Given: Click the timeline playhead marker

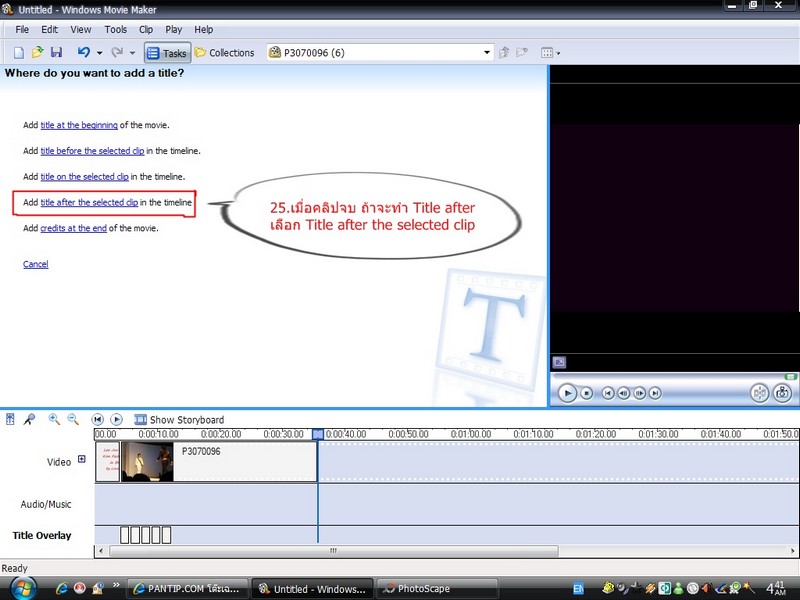Looking at the screenshot, I should [318, 434].
